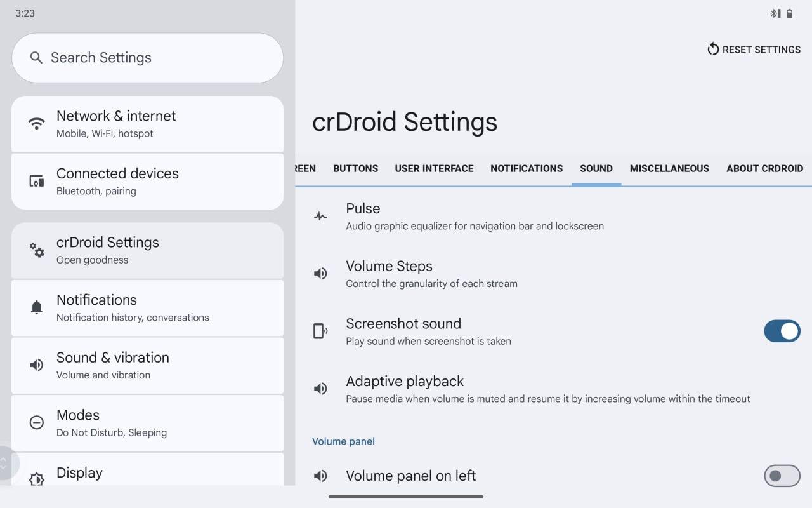Viewport: 812px width, 508px height.
Task: Click 'Control the granularity of each stream' text
Action: click(431, 284)
